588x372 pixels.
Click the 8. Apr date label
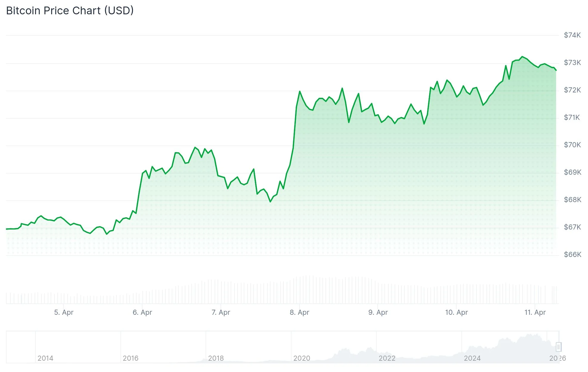point(299,312)
